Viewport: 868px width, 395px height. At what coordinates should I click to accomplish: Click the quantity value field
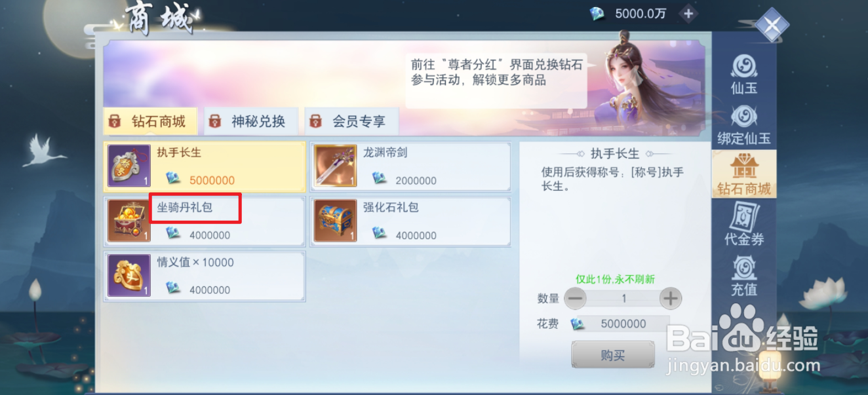pyautogui.click(x=623, y=299)
